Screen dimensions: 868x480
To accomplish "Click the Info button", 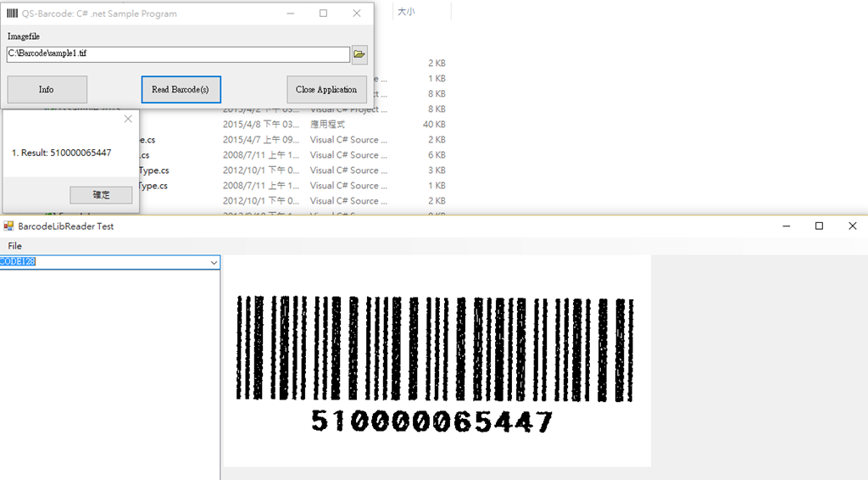I will coord(47,89).
